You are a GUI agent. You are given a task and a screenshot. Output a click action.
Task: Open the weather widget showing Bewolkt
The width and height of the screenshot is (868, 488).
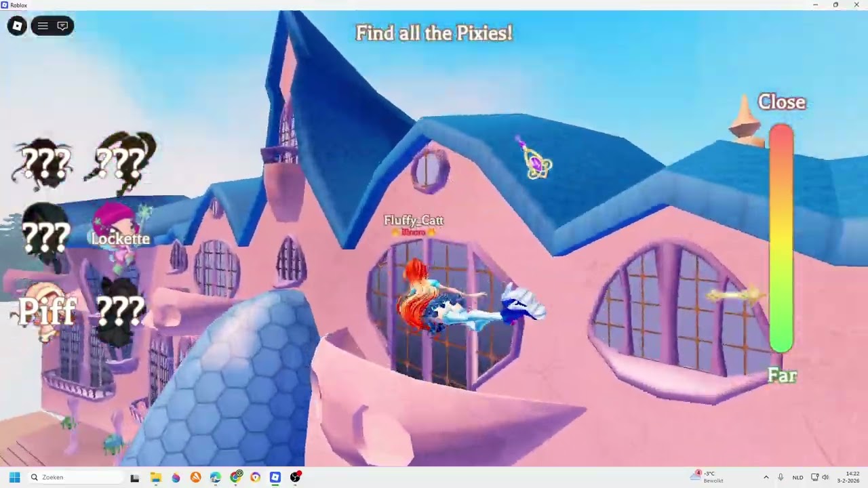707,477
